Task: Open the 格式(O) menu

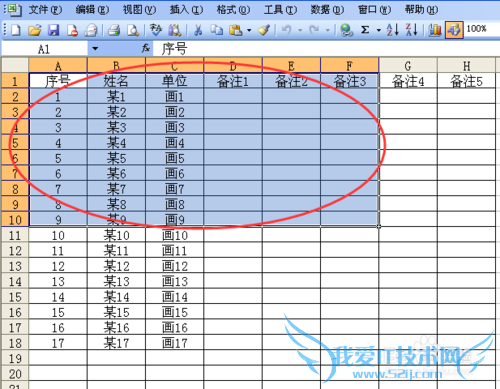Action: tap(233, 10)
